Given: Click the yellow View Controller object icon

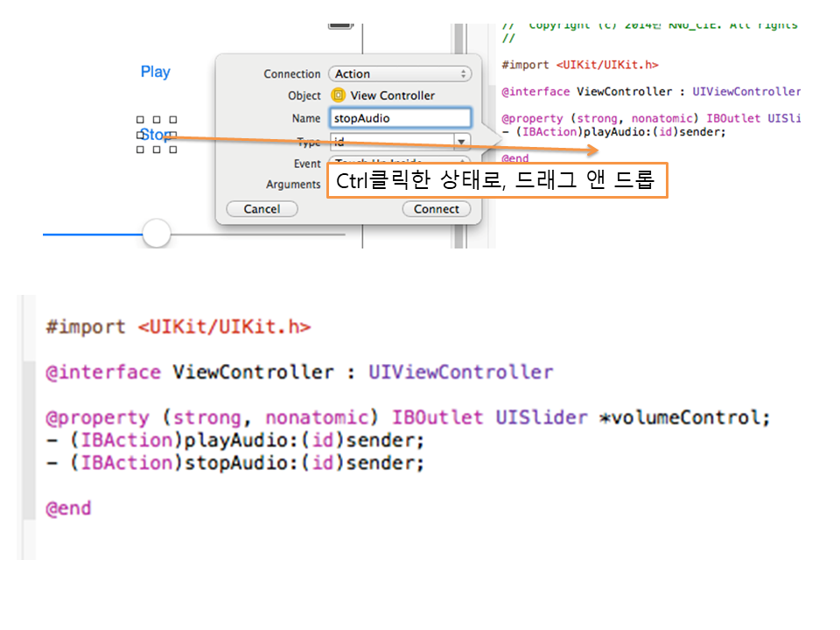Looking at the screenshot, I should coord(338,95).
